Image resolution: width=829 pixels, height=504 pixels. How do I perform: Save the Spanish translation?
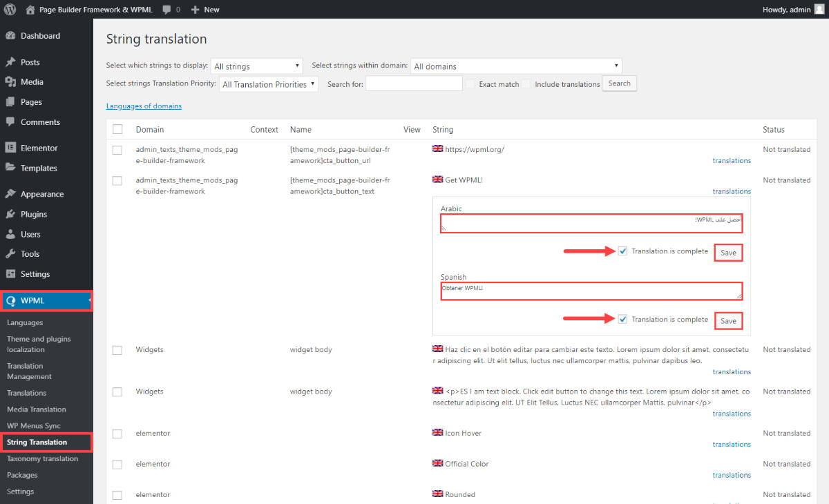pyautogui.click(x=728, y=321)
